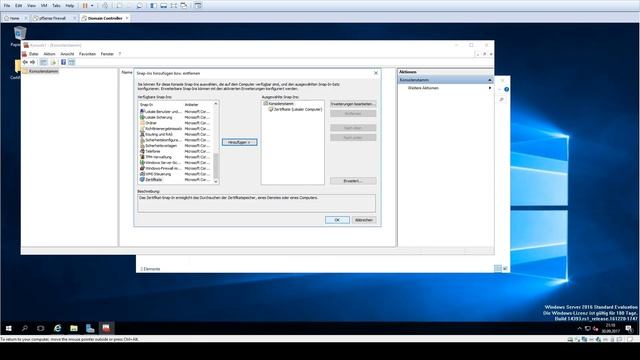
Task: Select the Lokale Benutzer und Gruppen snap-in
Action: (176, 111)
